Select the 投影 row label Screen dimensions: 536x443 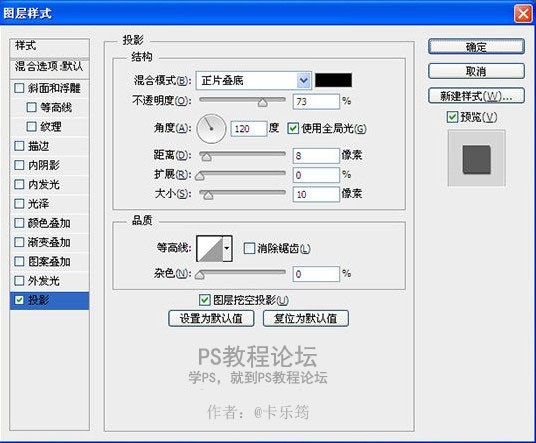point(39,300)
